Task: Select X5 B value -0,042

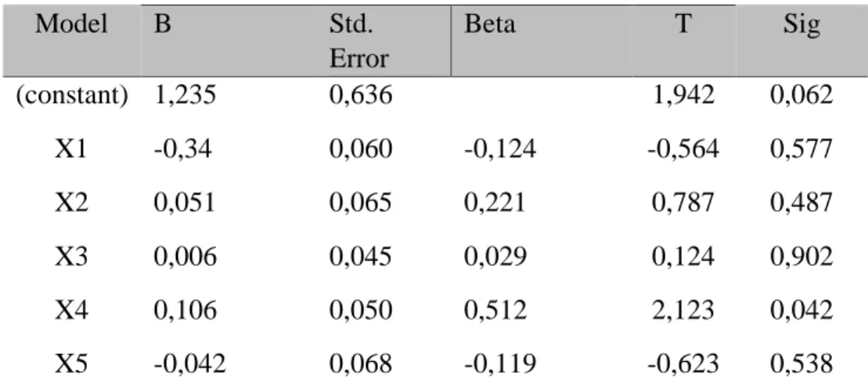Action: click(x=190, y=364)
